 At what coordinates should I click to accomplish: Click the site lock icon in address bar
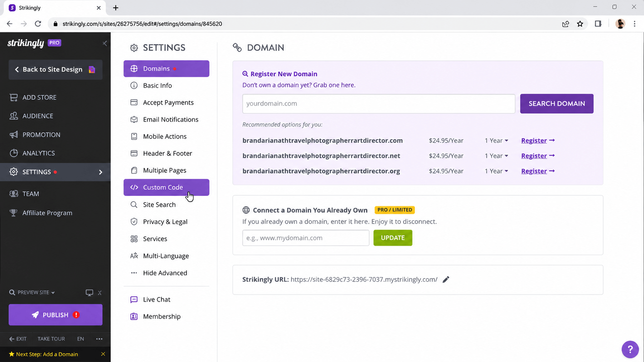click(55, 24)
